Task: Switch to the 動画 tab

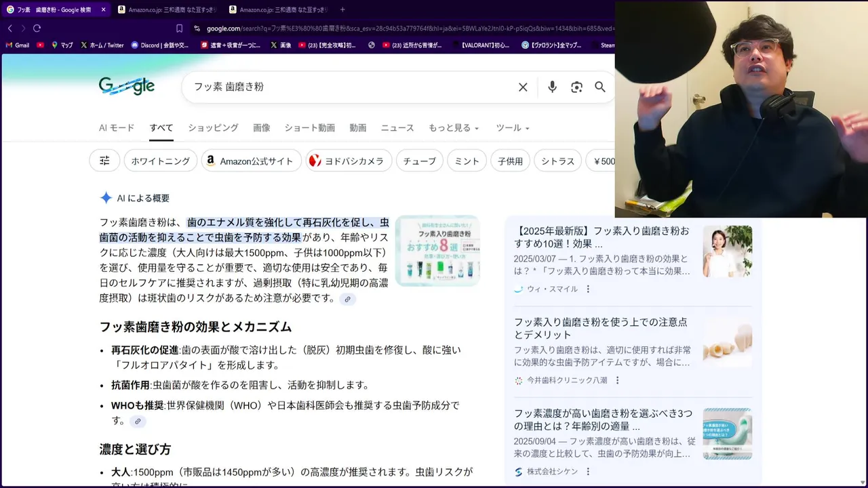Action: coord(357,127)
